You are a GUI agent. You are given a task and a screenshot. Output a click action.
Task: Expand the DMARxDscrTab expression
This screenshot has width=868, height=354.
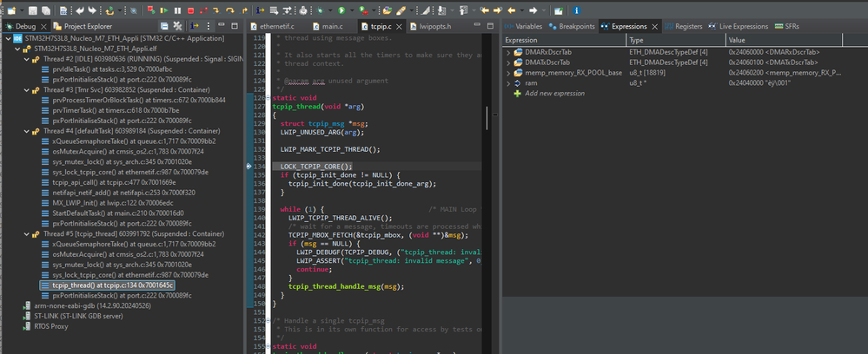point(508,52)
